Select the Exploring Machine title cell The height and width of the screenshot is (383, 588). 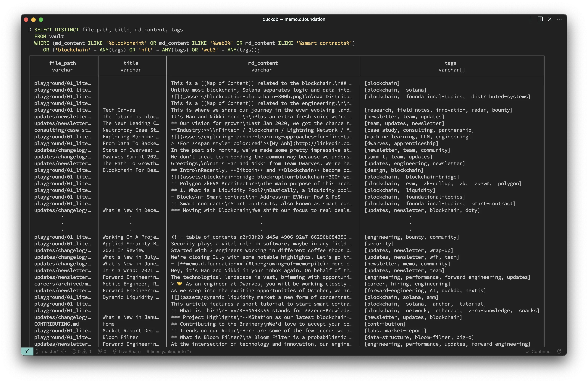point(131,137)
